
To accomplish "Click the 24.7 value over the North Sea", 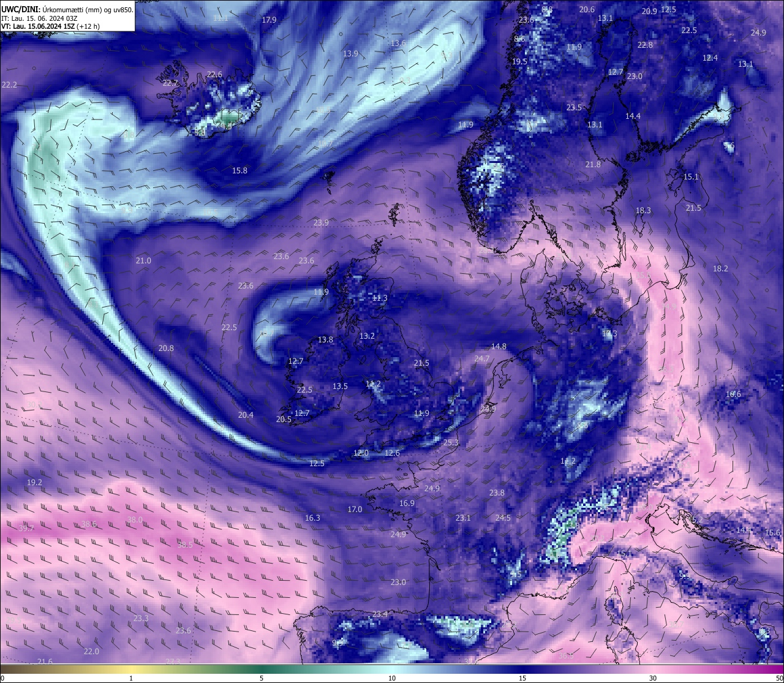I will 482,358.
